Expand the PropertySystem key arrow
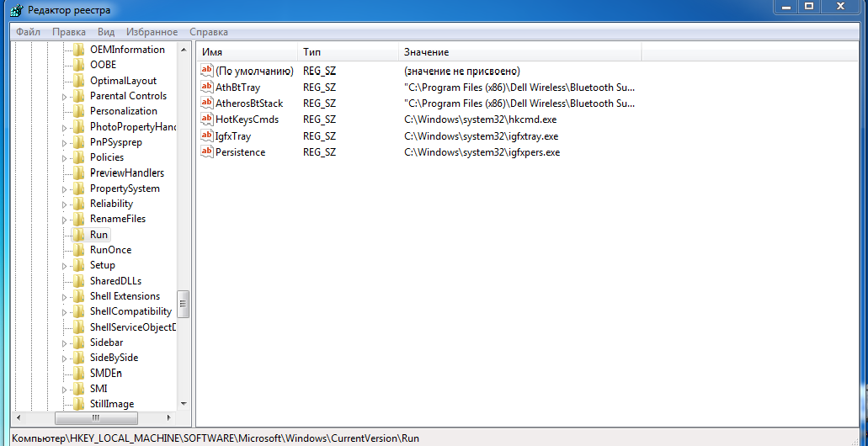Viewport: 868px width, 446px height. point(64,189)
